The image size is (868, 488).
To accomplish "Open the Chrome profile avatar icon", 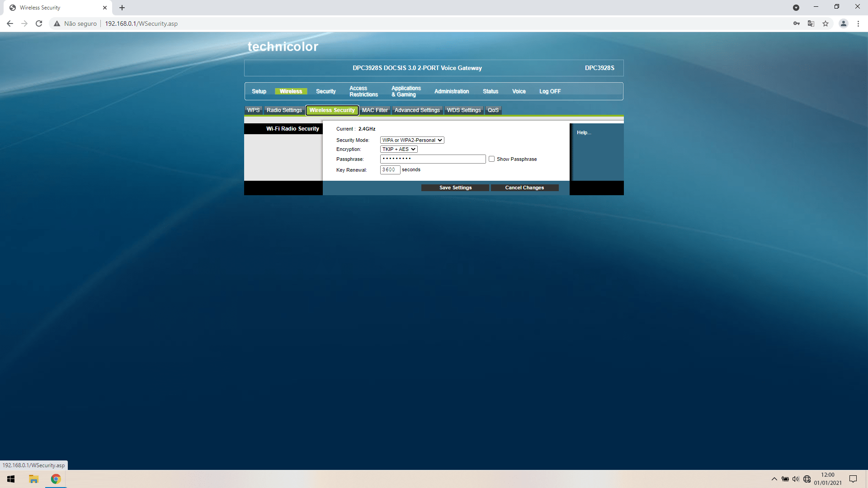I will pyautogui.click(x=844, y=23).
